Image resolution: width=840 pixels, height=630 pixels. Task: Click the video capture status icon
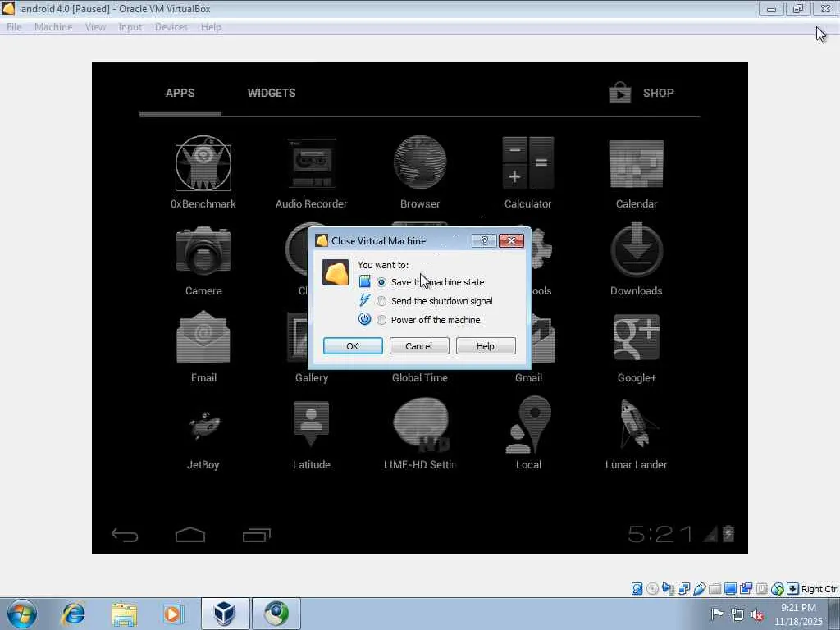[x=746, y=589]
